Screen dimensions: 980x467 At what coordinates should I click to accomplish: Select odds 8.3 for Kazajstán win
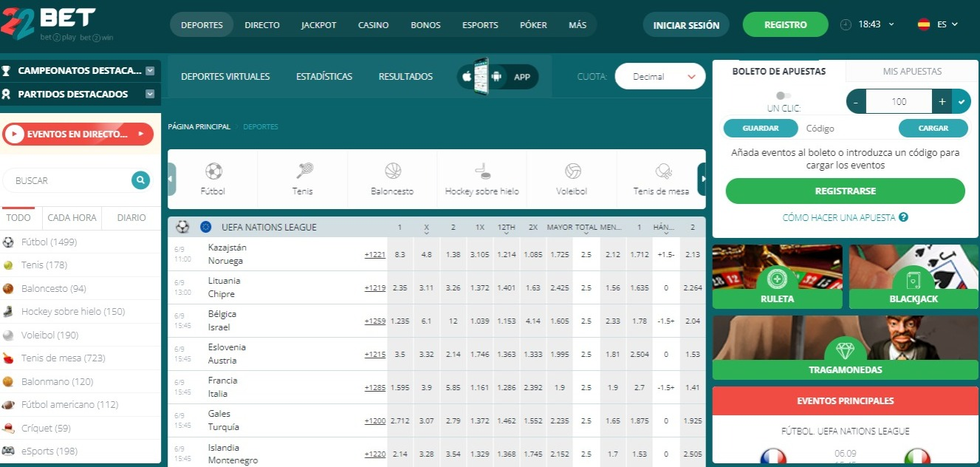click(400, 254)
